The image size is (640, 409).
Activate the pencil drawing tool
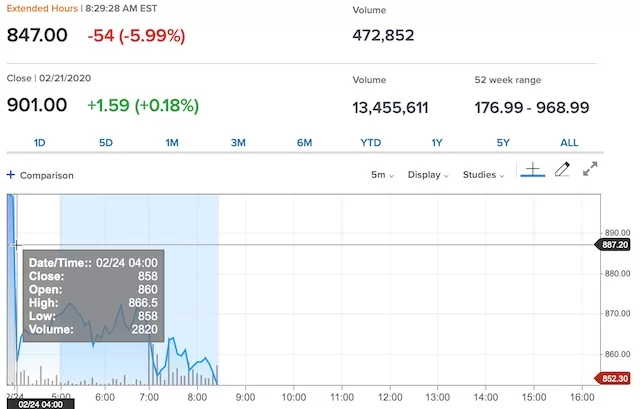(x=562, y=171)
